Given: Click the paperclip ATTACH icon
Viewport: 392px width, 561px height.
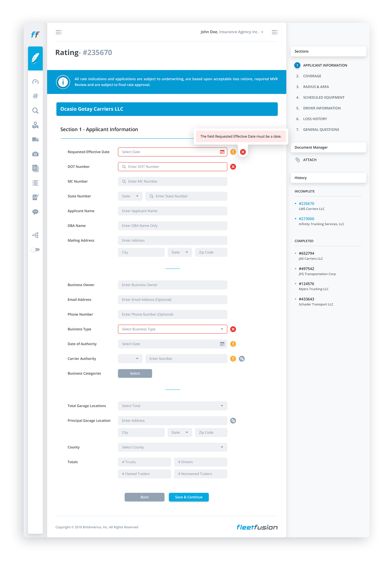Looking at the screenshot, I should coord(297,160).
